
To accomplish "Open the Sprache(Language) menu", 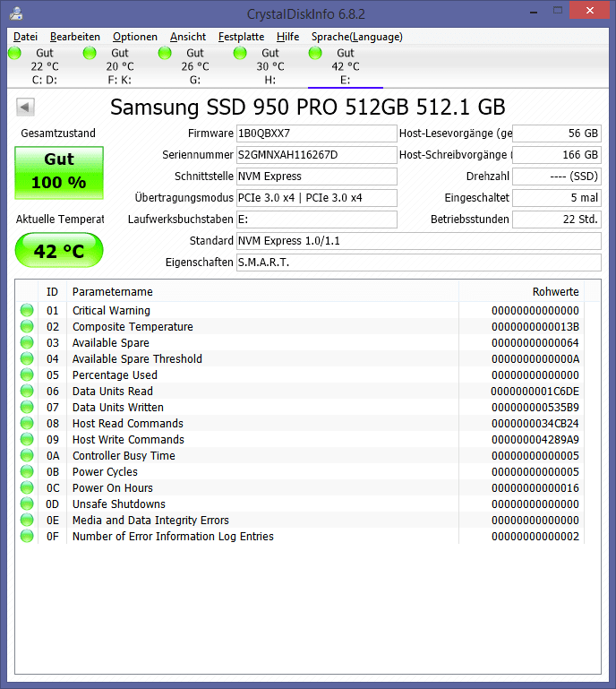I will click(x=357, y=37).
